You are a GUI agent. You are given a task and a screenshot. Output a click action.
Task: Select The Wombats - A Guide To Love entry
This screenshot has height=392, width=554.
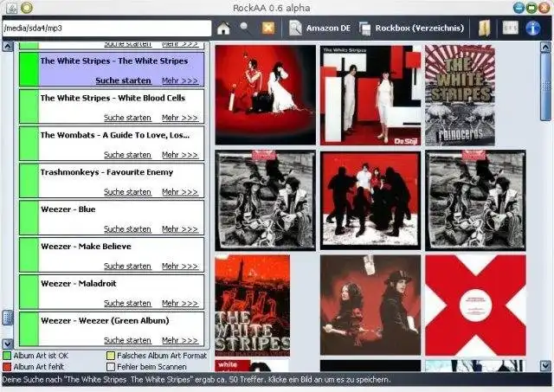[x=112, y=144]
